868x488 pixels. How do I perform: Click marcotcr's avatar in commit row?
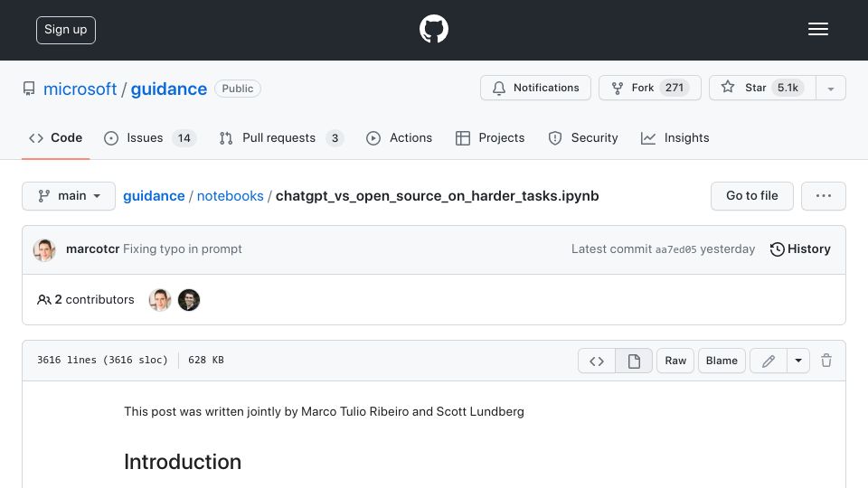point(44,249)
